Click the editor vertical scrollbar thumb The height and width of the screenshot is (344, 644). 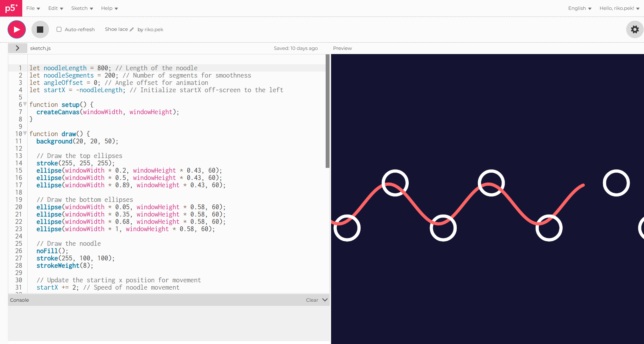tap(328, 111)
